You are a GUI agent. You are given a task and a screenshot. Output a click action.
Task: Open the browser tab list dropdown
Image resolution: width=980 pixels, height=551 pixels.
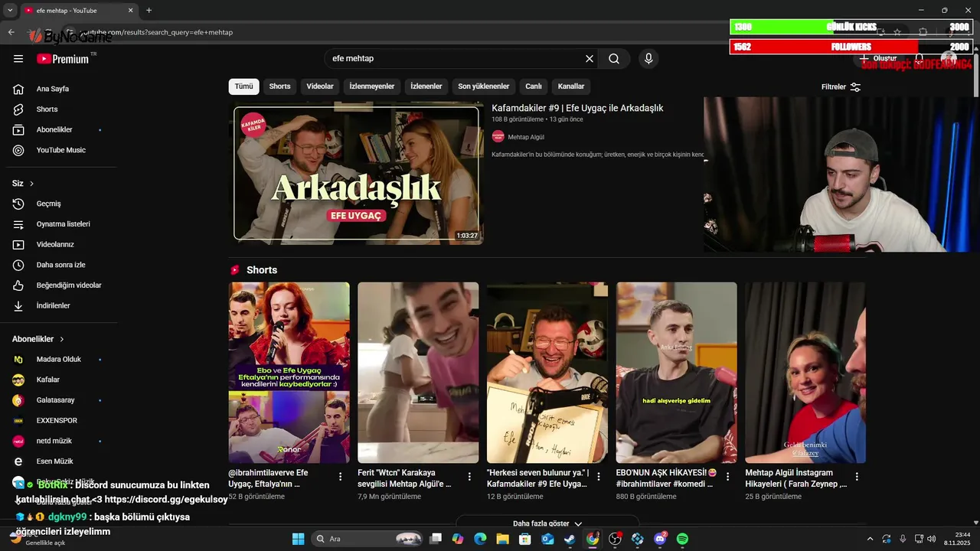pyautogui.click(x=10, y=11)
